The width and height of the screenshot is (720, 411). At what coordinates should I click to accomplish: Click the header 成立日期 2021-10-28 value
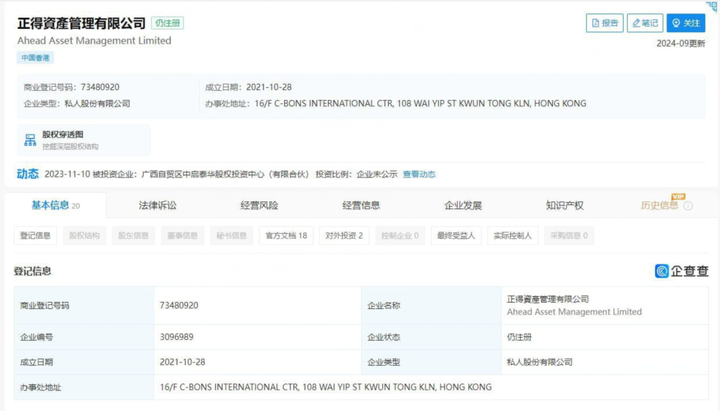tap(269, 87)
